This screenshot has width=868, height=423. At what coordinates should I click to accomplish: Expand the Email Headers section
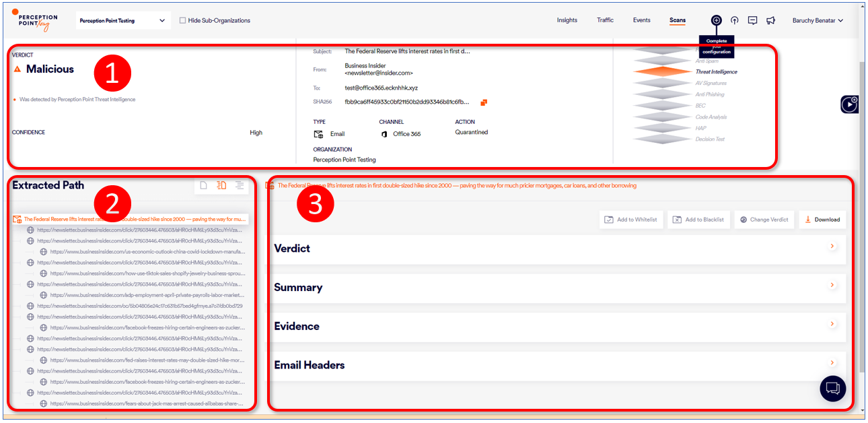click(832, 363)
